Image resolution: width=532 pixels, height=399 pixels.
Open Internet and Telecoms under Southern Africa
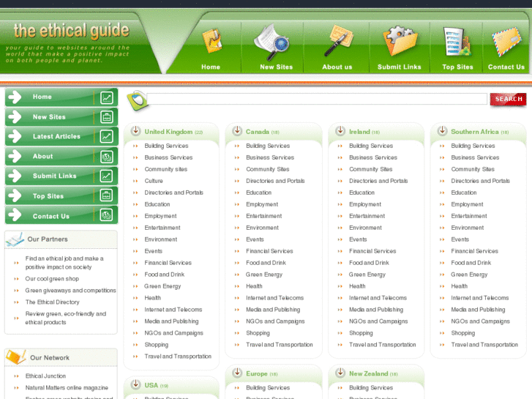point(480,298)
